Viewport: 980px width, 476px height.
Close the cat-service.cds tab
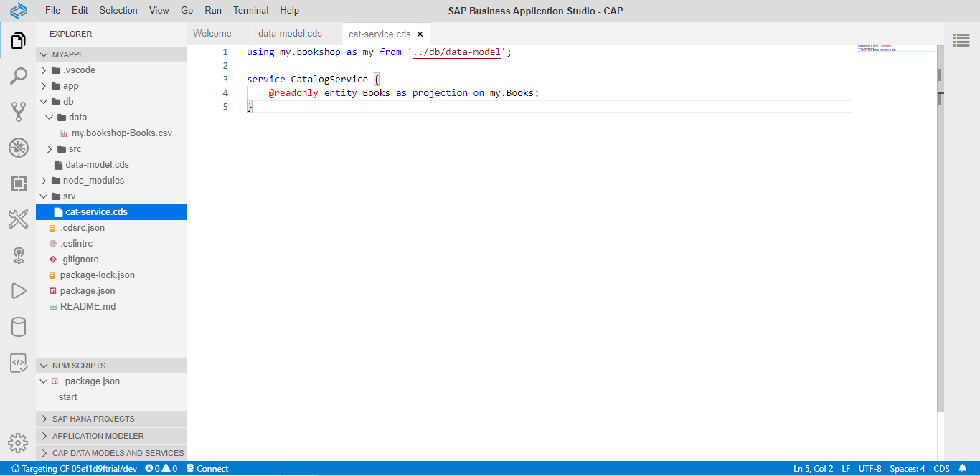[420, 34]
